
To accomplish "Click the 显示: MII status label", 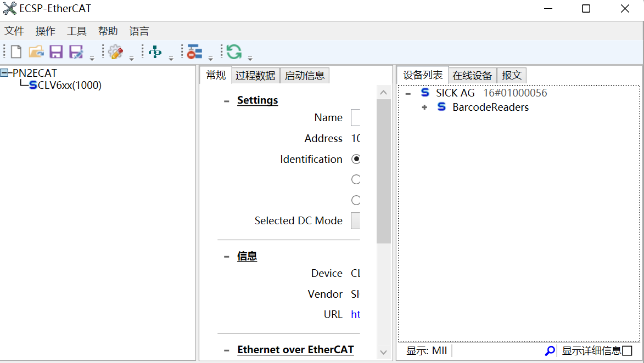I will pos(427,351).
